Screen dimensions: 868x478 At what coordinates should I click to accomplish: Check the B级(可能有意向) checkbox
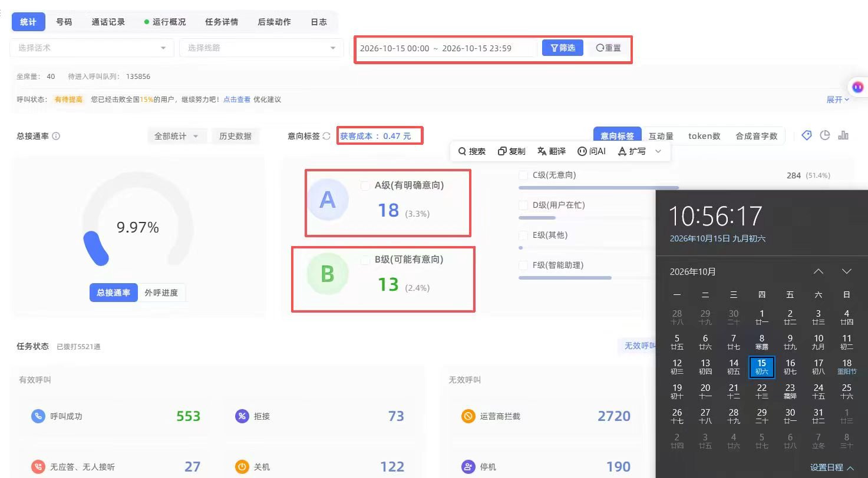(x=365, y=260)
